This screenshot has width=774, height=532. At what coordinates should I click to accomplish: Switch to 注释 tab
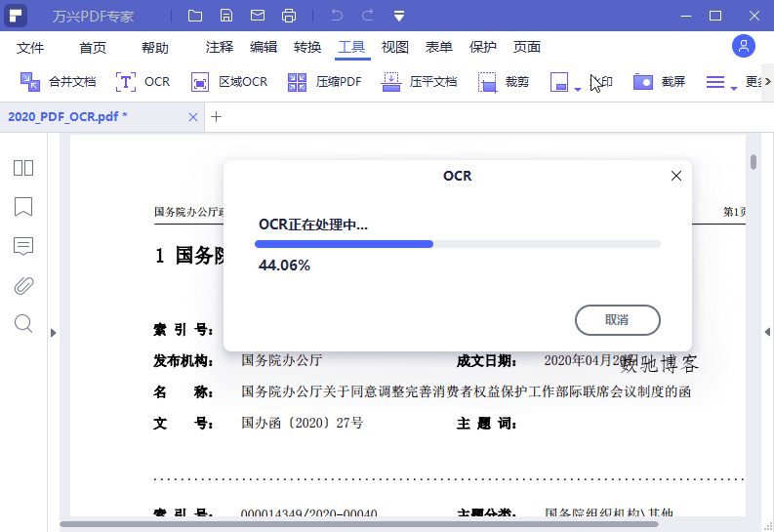(x=220, y=47)
